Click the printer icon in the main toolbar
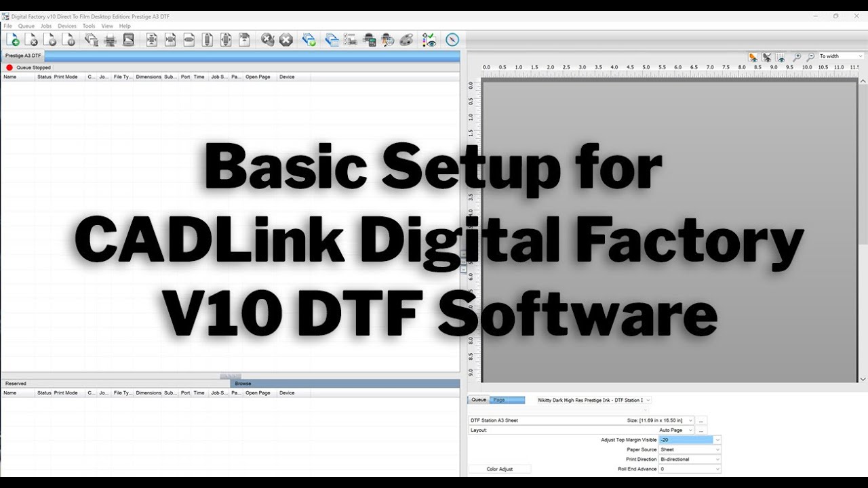This screenshot has height=488, width=868. coord(110,40)
